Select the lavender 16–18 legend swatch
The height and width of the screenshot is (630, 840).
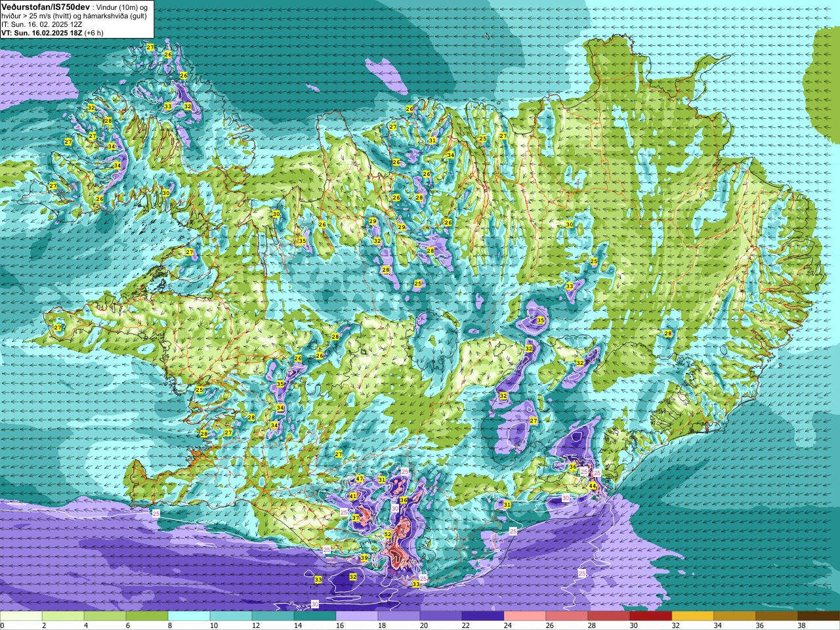click(357, 616)
